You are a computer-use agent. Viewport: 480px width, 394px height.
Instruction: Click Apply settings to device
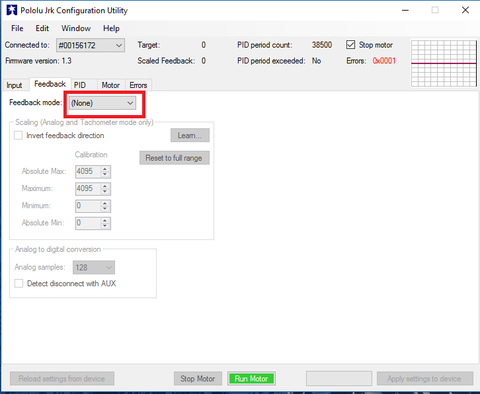[425, 379]
